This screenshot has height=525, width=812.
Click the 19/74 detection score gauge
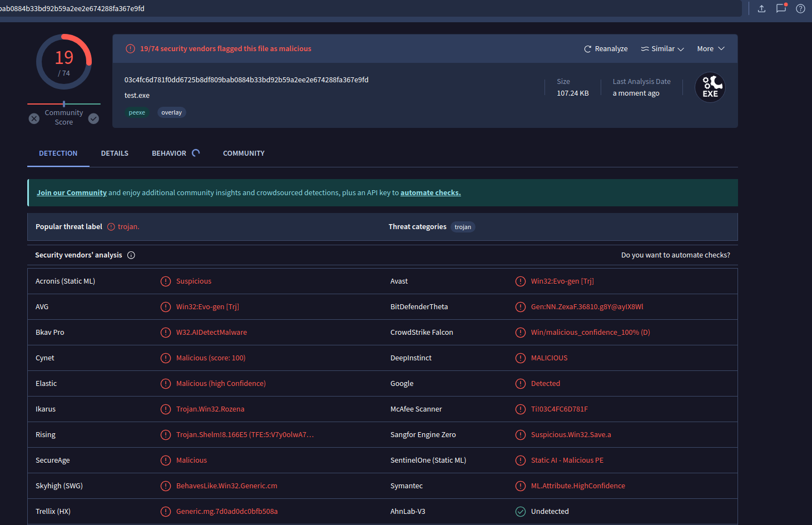pyautogui.click(x=64, y=62)
